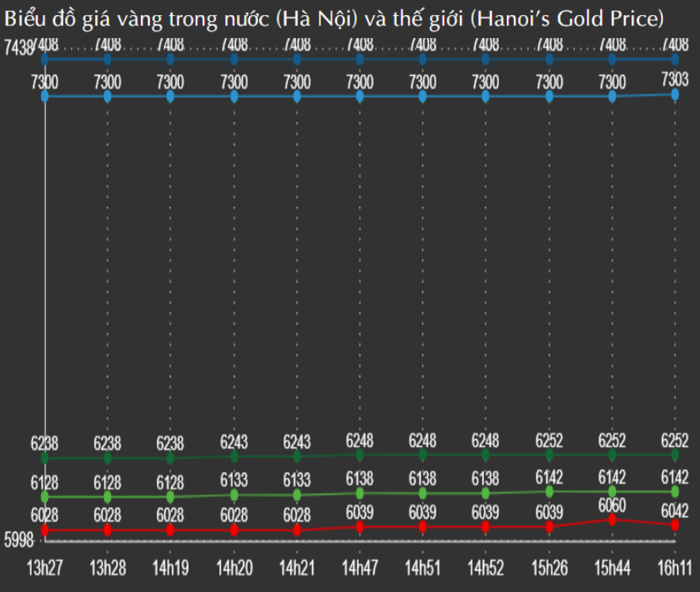
Task: Click the 14h19 x-axis time label
Action: tap(170, 568)
